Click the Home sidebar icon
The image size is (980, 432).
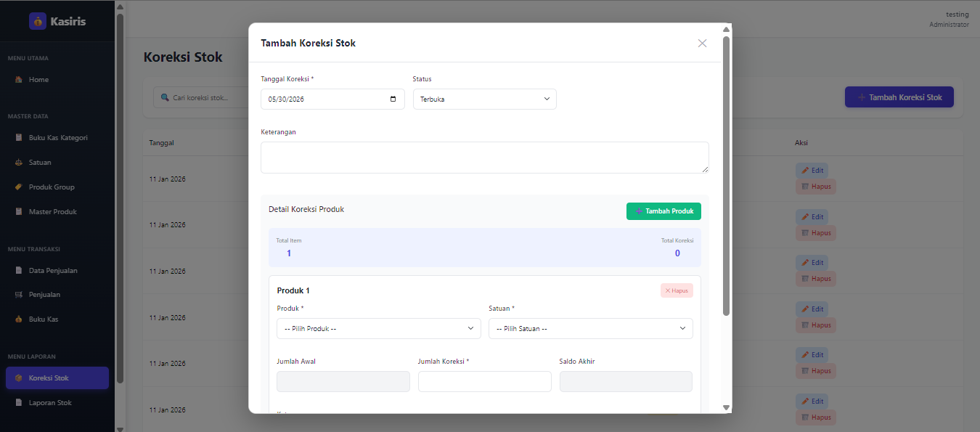[19, 80]
